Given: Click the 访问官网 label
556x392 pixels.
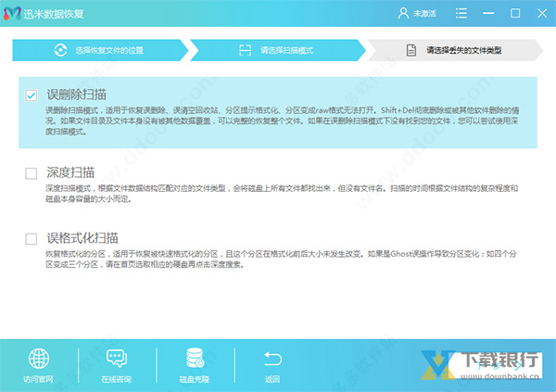Looking at the screenshot, I should pos(38,379).
